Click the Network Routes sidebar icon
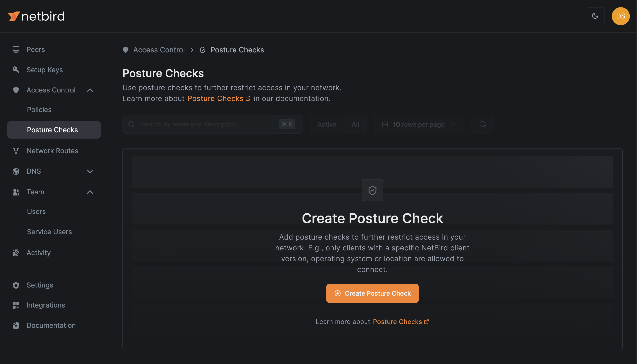 [16, 151]
